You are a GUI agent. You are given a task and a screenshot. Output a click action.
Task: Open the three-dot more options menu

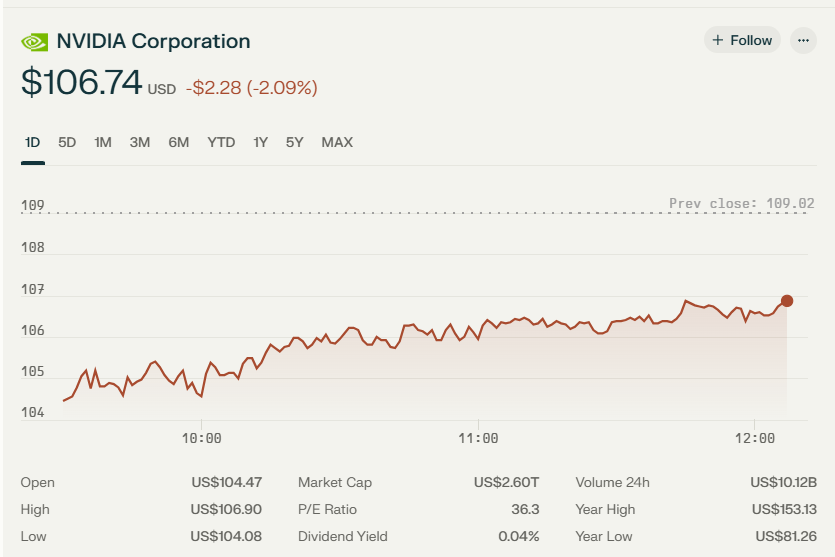[x=803, y=40]
